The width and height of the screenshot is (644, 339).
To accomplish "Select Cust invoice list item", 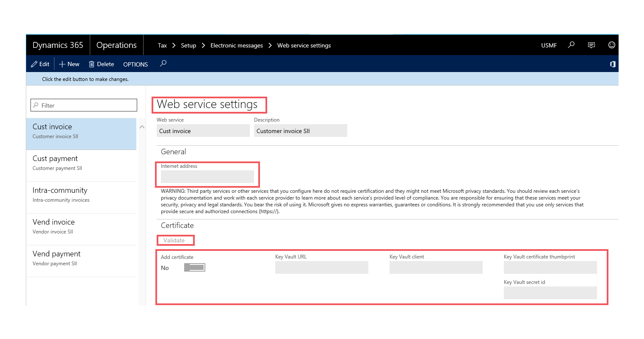I will tap(81, 134).
